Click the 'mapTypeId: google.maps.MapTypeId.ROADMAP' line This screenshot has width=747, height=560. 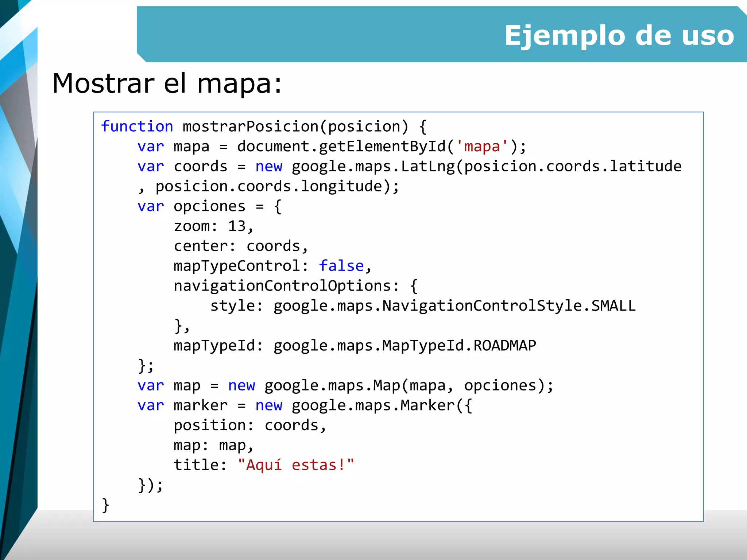(355, 346)
